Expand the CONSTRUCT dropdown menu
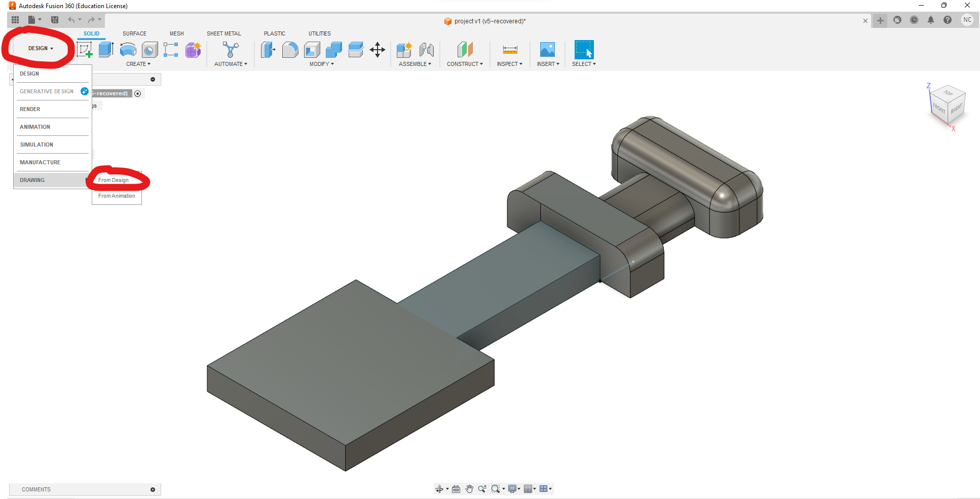 [x=465, y=64]
